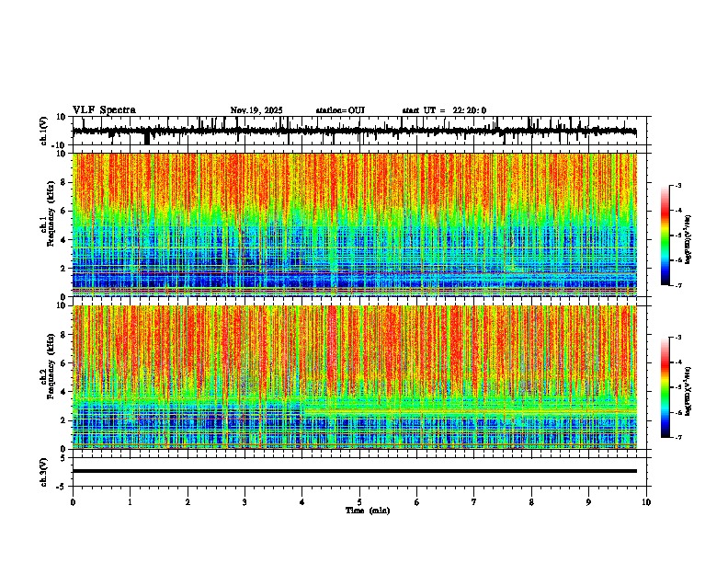Viewport: 728px width, 563px height.
Task: Click the ch.2 frequency axis "6" tick label
Action: 63,363
